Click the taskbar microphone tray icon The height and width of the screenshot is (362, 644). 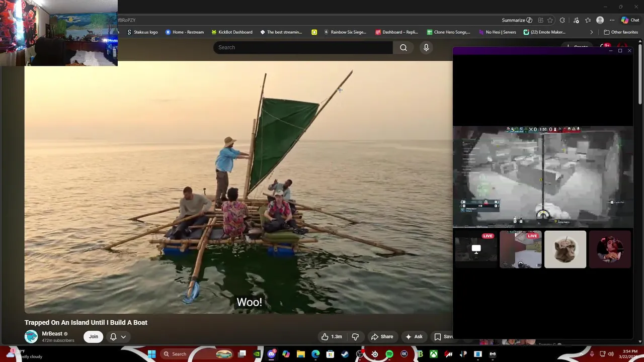click(x=592, y=354)
